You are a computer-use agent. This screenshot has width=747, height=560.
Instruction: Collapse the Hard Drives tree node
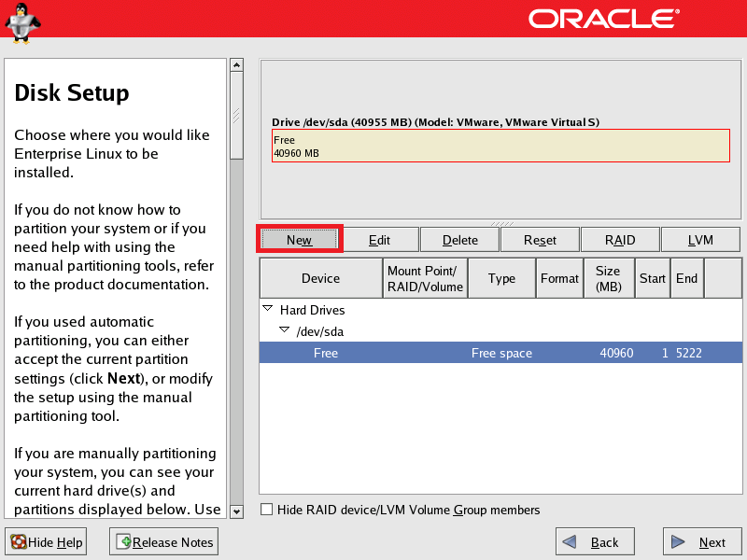(x=268, y=310)
